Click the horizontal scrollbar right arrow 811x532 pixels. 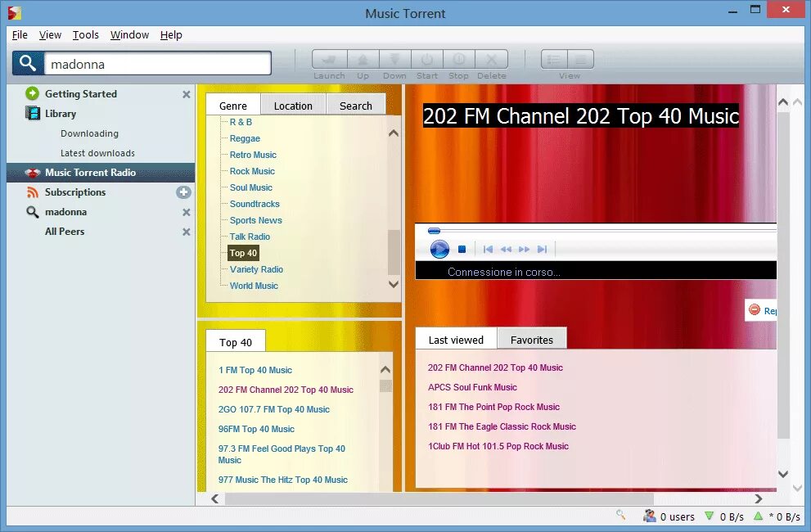tap(759, 499)
